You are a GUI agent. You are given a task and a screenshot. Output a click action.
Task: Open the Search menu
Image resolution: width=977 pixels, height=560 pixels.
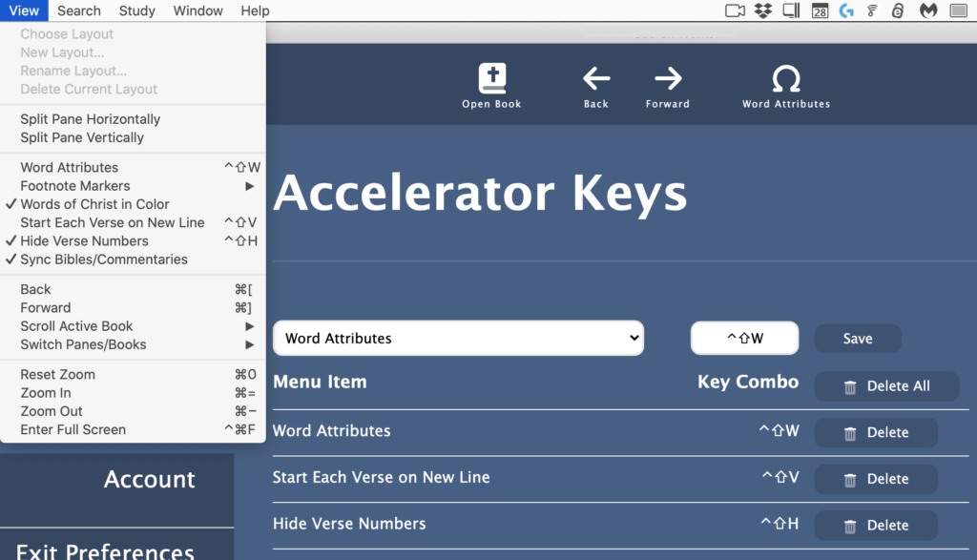click(79, 10)
